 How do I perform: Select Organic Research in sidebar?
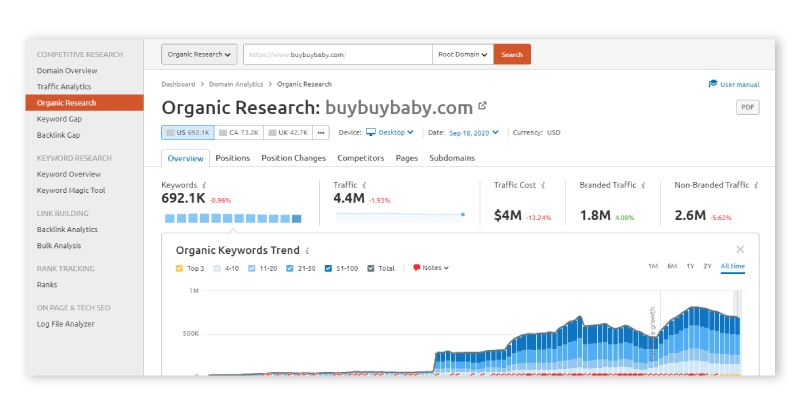85,103
